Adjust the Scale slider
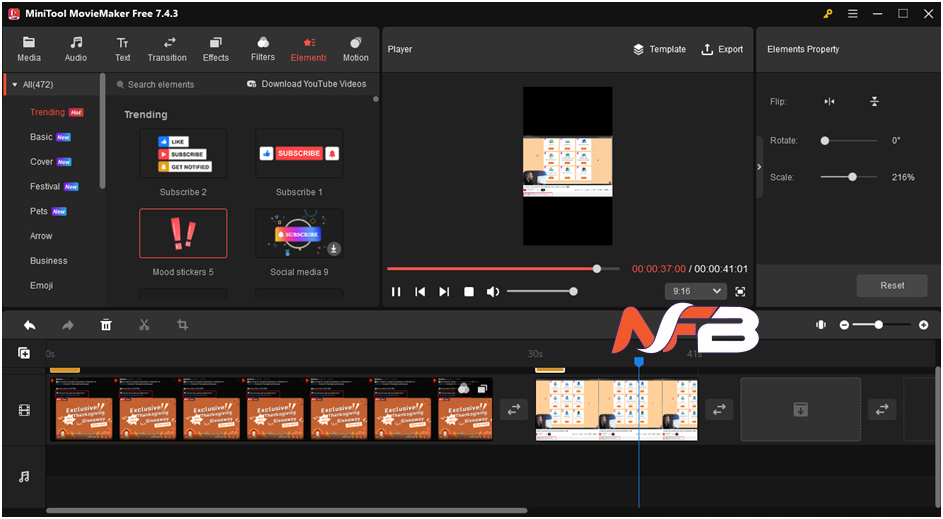Viewport: 943px width, 519px height. coord(852,177)
